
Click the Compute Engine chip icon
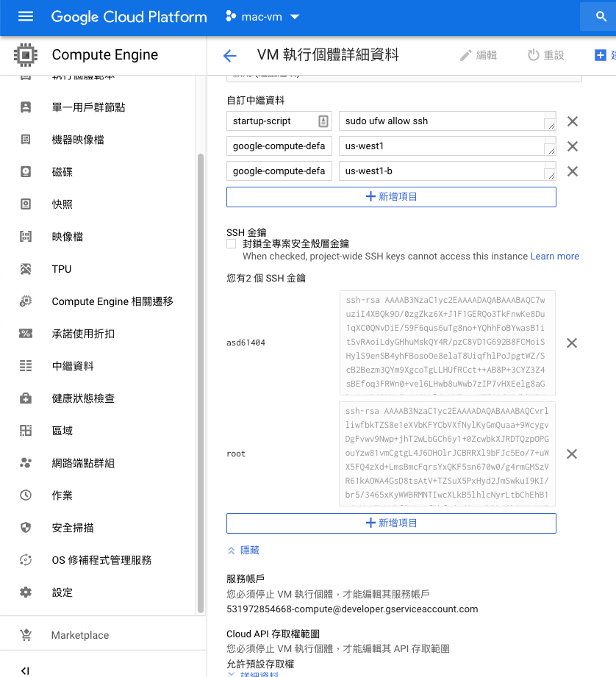(x=26, y=55)
